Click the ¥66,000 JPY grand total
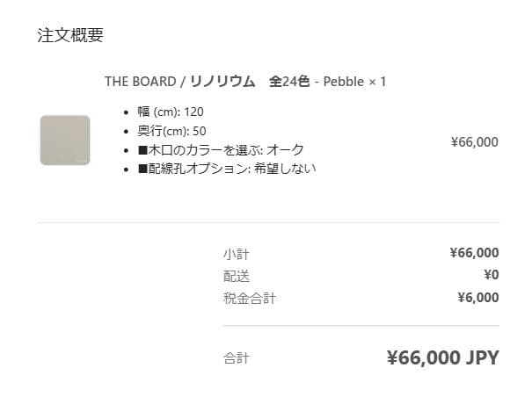 click(442, 357)
